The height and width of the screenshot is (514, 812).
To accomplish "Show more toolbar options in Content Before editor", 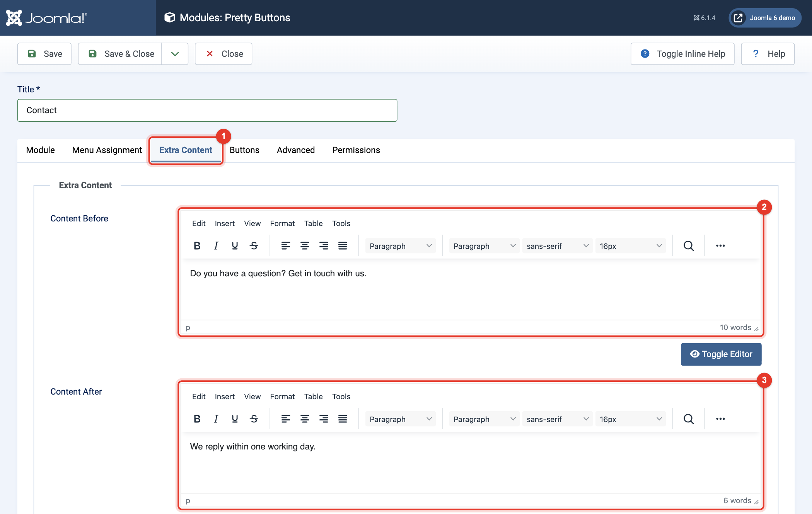I will click(720, 246).
